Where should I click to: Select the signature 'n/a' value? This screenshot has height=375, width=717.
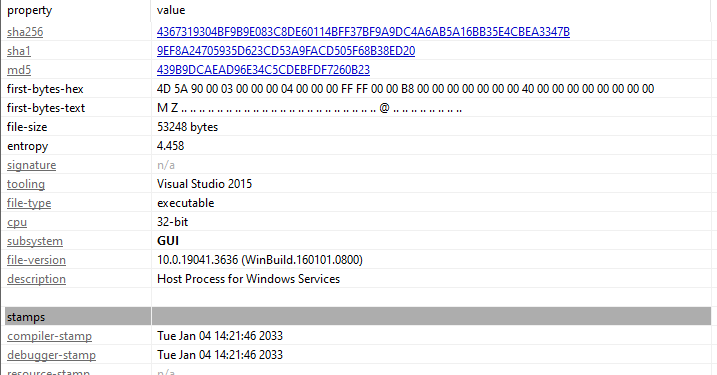pyautogui.click(x=166, y=165)
